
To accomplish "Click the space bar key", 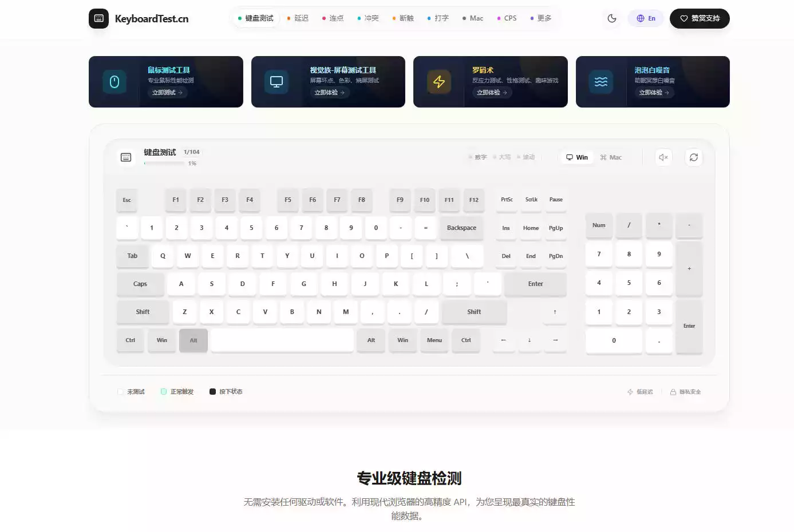I will click(282, 340).
